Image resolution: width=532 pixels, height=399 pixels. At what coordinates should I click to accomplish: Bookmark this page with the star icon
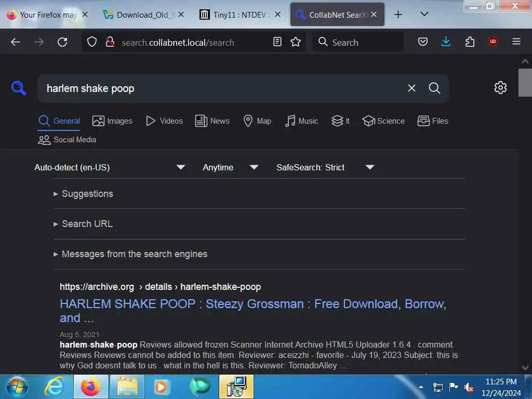[x=296, y=42]
